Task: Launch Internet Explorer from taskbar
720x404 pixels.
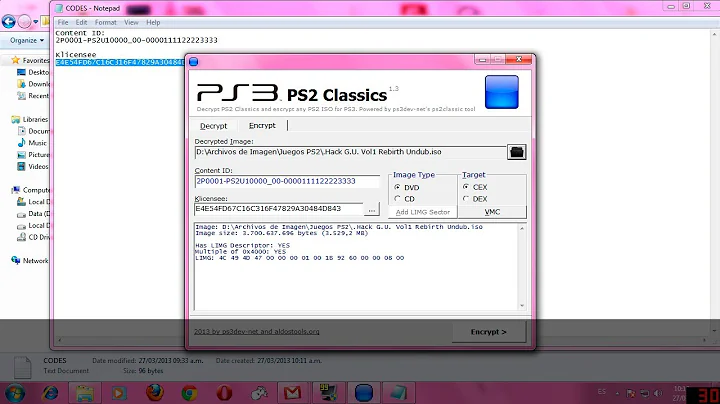Action: pos(50,393)
